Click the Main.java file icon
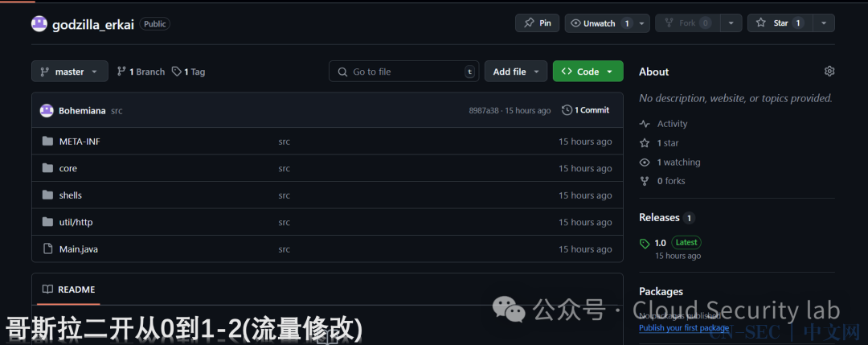 click(x=47, y=248)
